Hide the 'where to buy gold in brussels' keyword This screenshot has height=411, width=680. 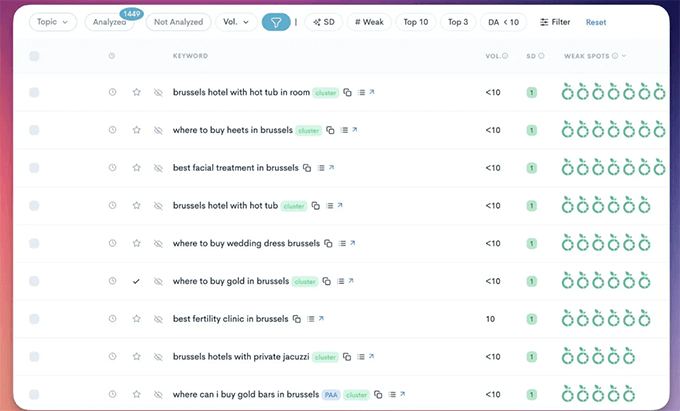click(x=158, y=281)
